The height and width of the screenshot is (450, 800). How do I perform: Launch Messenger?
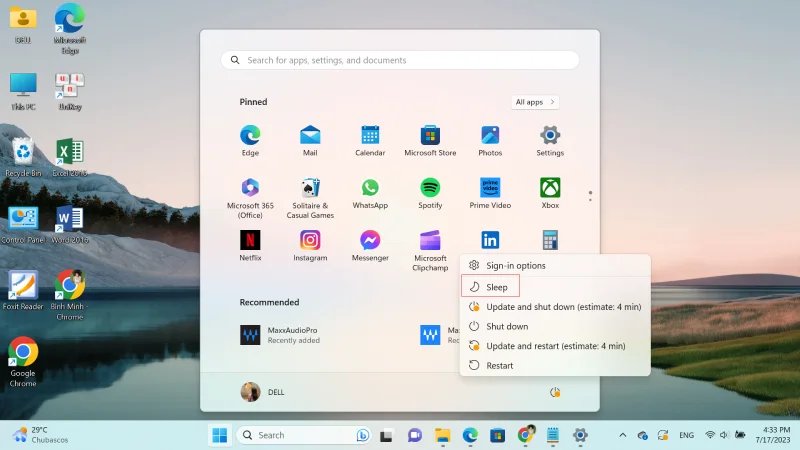coord(370,245)
